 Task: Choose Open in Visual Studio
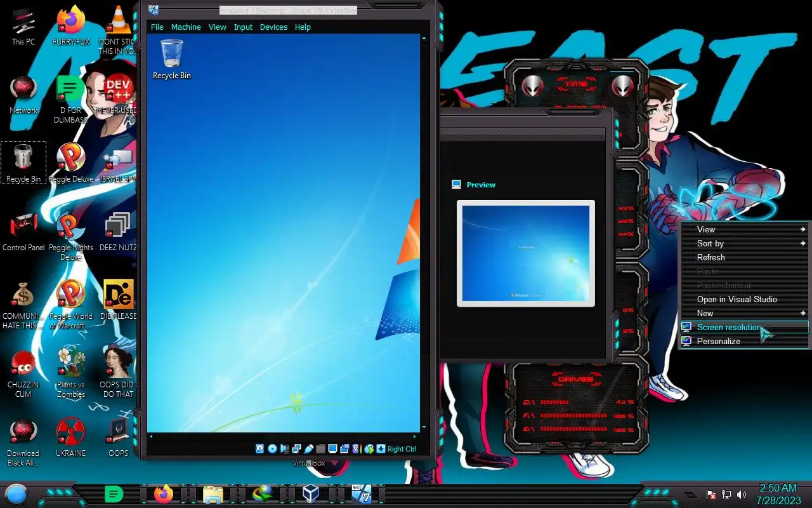click(744, 299)
